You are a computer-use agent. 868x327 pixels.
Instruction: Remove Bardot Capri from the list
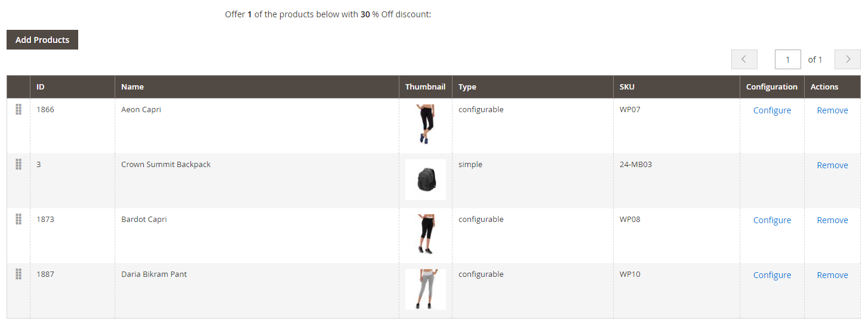pyautogui.click(x=832, y=220)
